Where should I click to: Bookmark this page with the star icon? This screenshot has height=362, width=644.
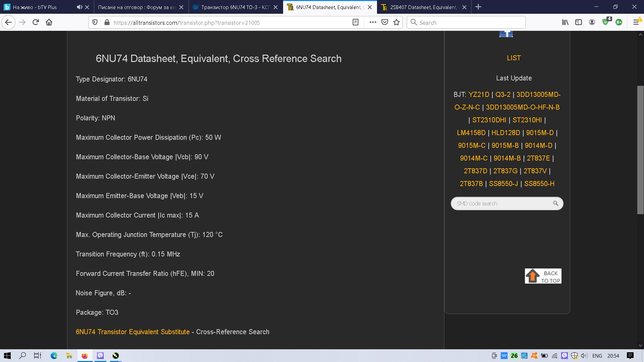[396, 22]
